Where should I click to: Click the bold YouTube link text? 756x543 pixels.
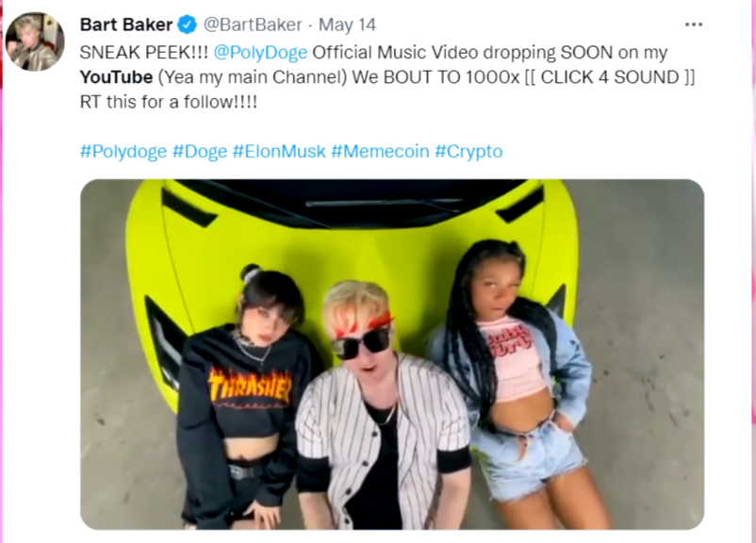click(116, 77)
